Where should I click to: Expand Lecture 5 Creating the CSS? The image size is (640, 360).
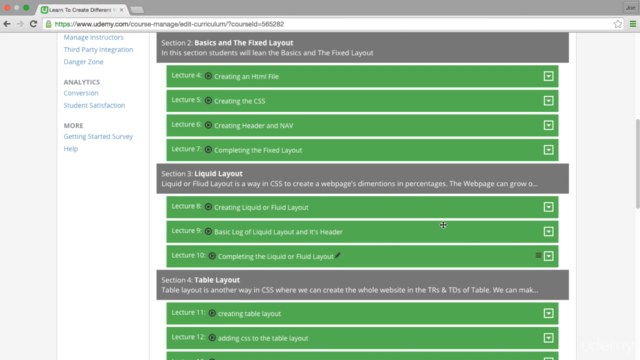(549, 101)
